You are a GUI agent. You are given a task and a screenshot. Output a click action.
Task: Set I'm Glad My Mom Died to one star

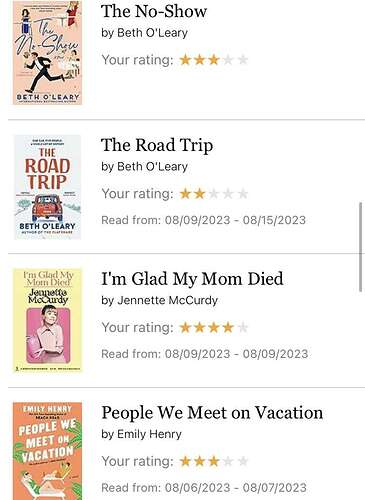pyautogui.click(x=185, y=328)
